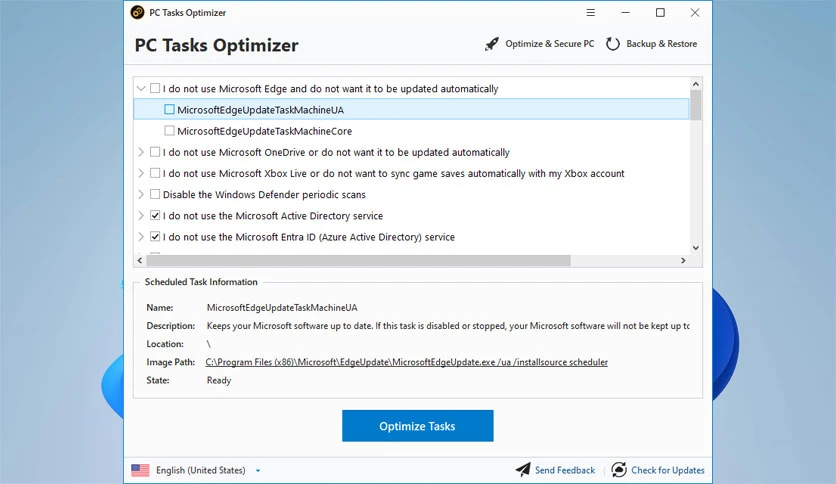Select the MicrosoftEdgeUpdateTaskMachineUA row text
Screen dimensions: 836x484
(x=260, y=109)
